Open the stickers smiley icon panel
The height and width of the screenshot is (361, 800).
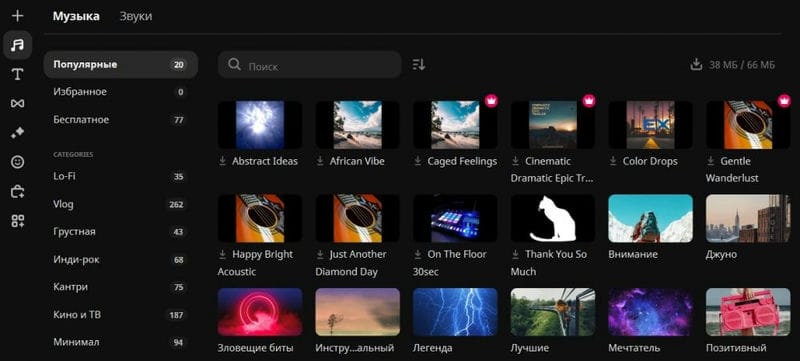[17, 162]
